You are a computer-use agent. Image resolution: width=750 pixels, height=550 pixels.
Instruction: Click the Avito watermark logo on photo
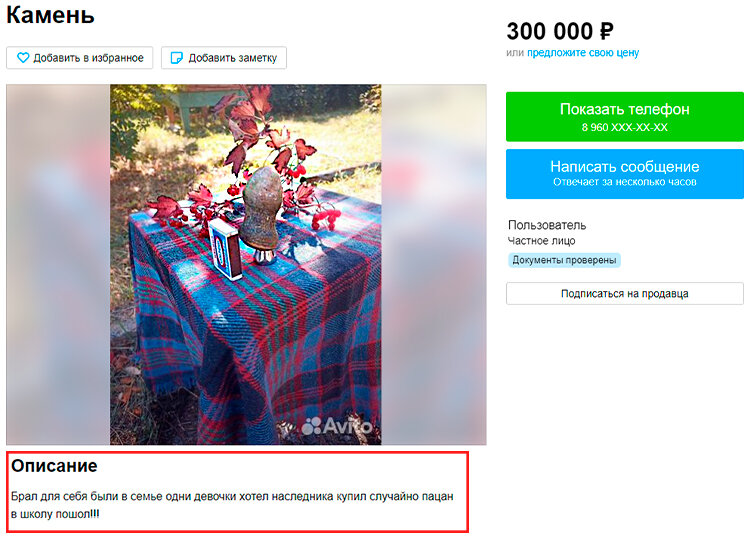337,425
